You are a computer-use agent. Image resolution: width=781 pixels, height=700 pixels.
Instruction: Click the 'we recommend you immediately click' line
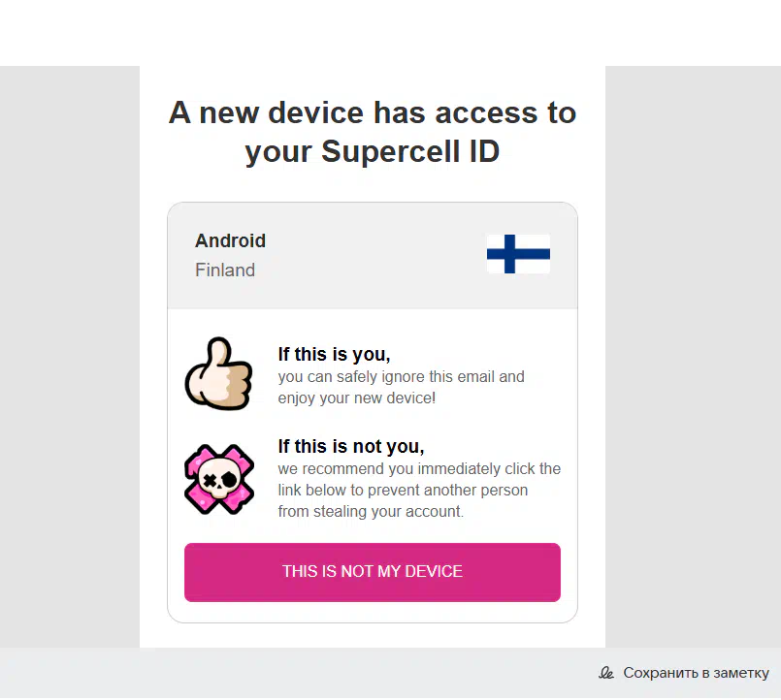pos(419,469)
